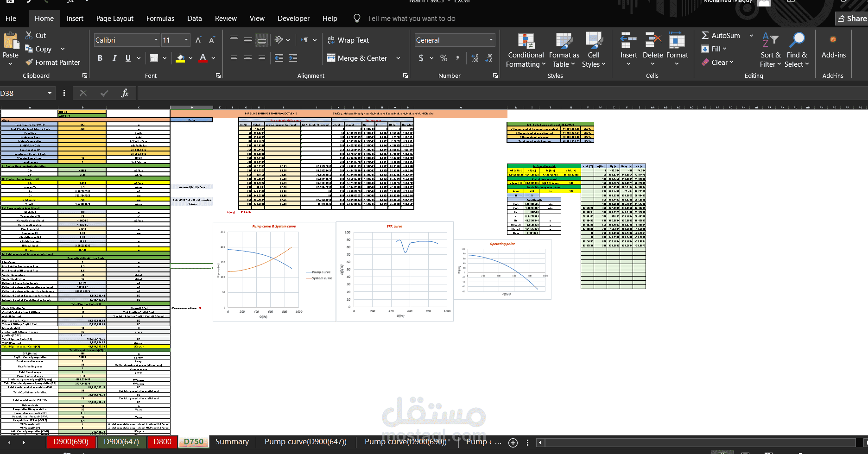Switch to D900(647) sheet tab
The height and width of the screenshot is (454, 868).
pos(121,441)
